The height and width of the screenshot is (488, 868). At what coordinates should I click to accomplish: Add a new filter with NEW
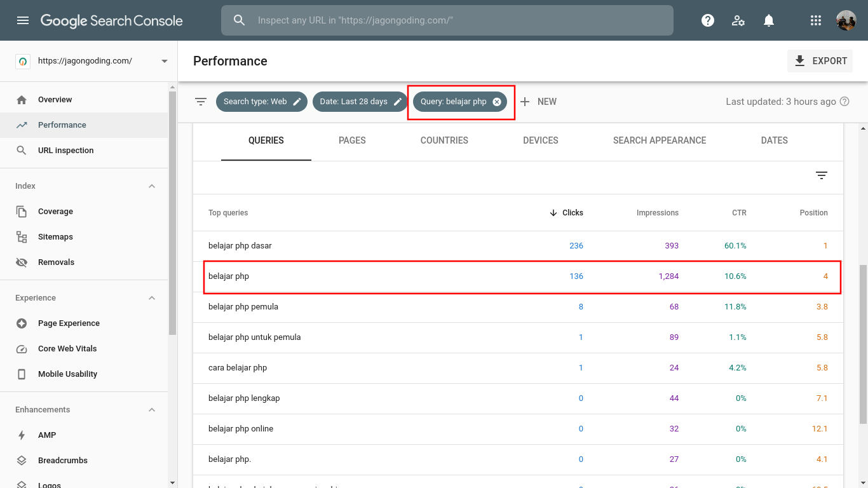pyautogui.click(x=538, y=102)
